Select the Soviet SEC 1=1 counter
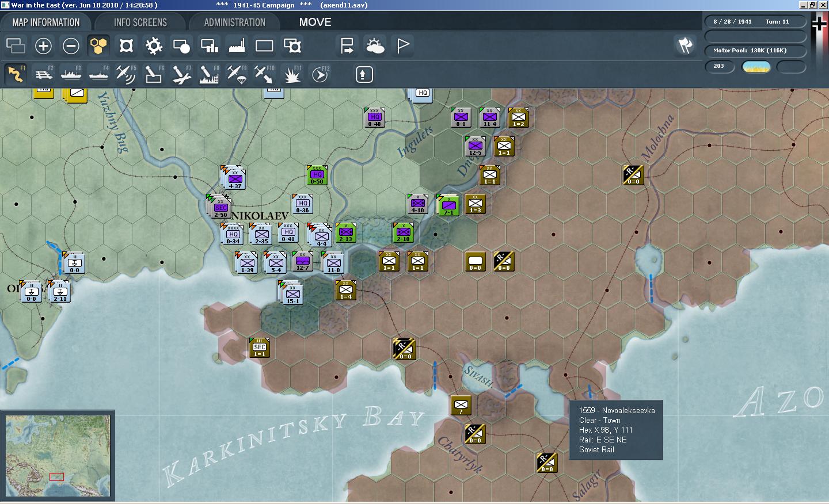Image resolution: width=829 pixels, height=504 pixels. click(259, 348)
